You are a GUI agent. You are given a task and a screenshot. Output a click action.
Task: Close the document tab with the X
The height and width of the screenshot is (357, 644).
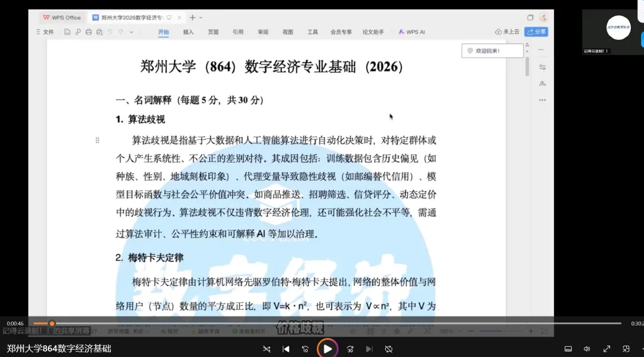click(x=179, y=18)
